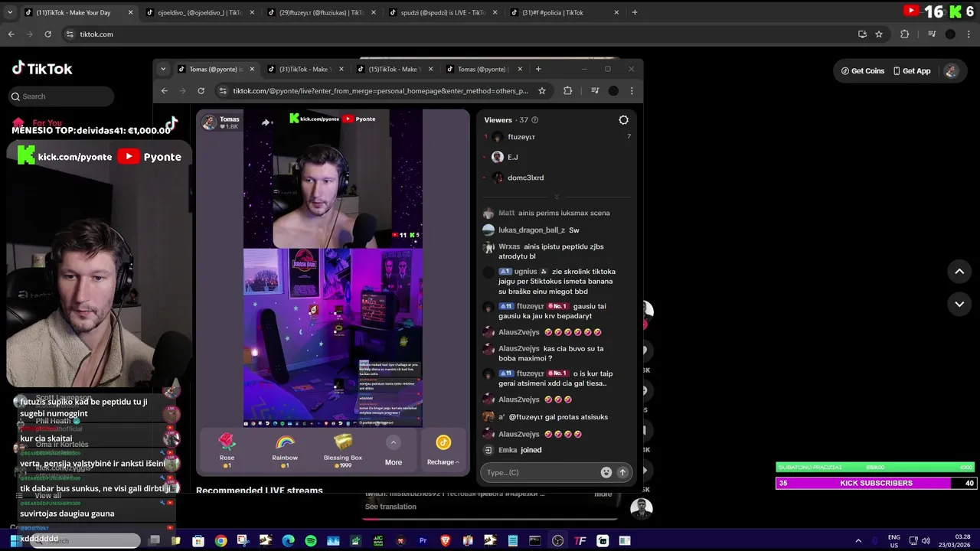
Task: Open the Rose gift in live stream
Action: [x=227, y=450]
